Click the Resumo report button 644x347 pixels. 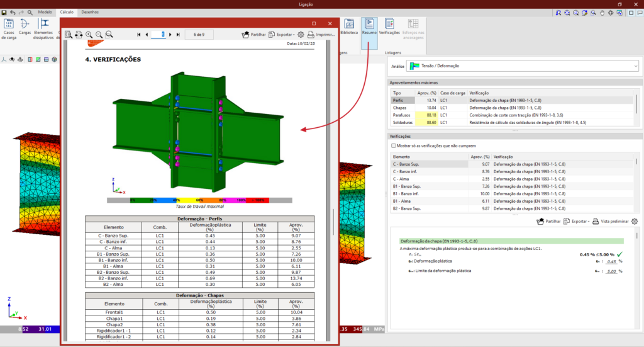point(369,26)
